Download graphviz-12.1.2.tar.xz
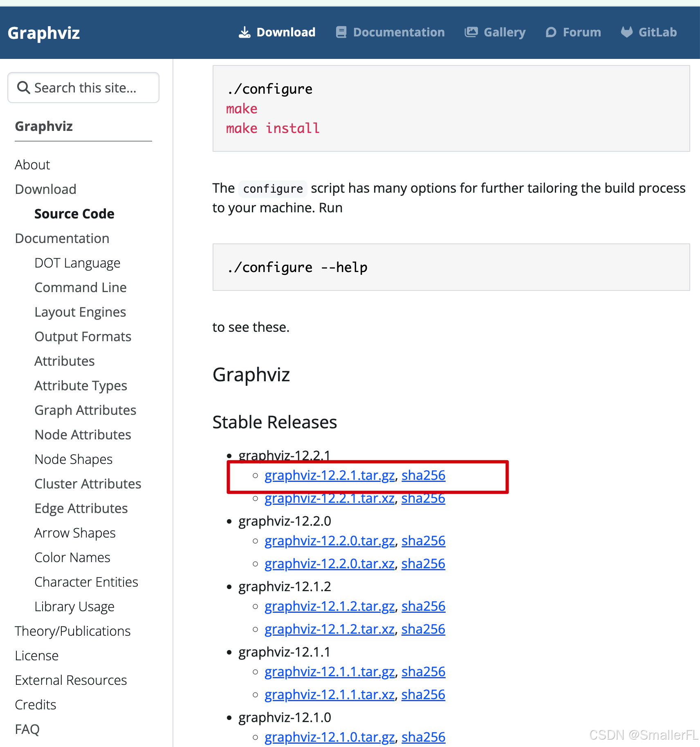 coord(330,629)
